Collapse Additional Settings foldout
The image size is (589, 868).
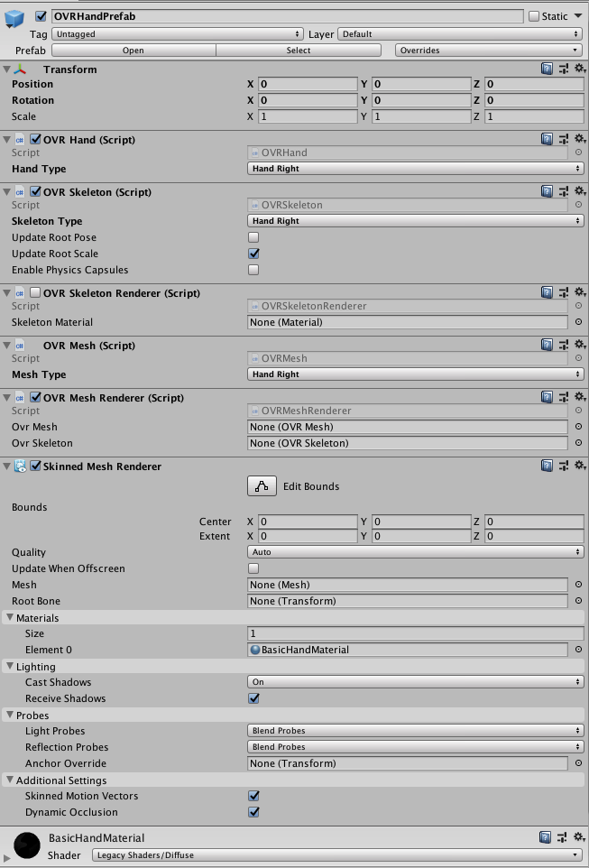[x=9, y=780]
